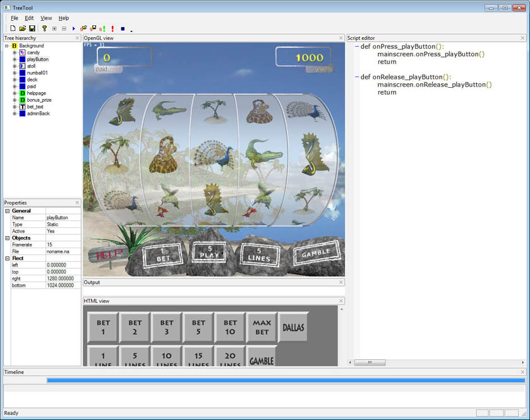Open the View menu
Screen dimensions: 530x420
click(x=46, y=18)
